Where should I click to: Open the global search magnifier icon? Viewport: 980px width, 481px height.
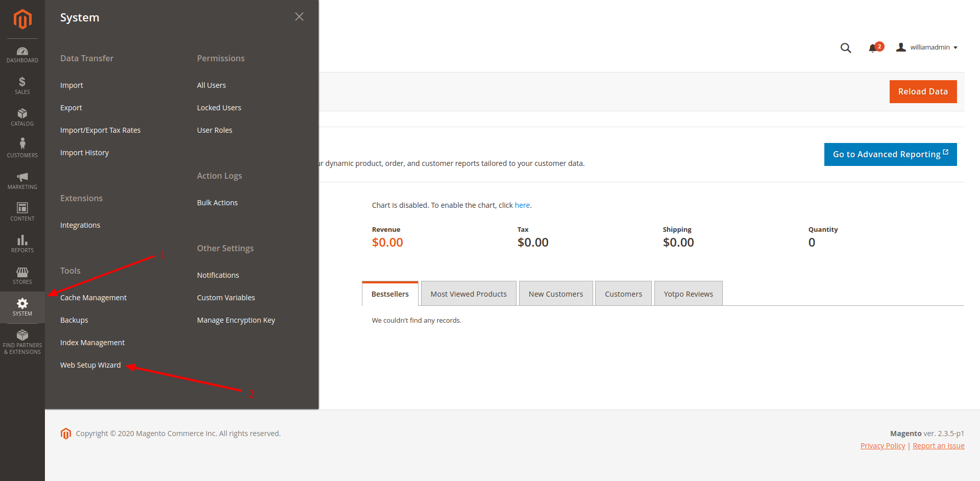(846, 47)
